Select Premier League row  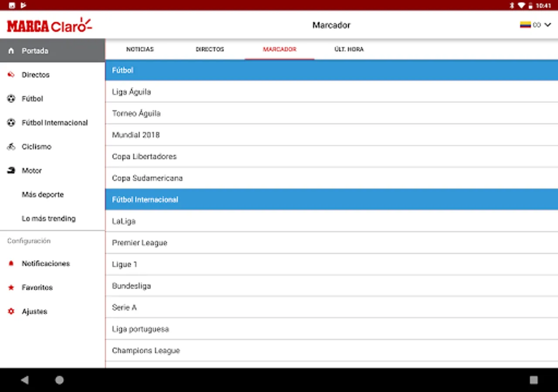pos(332,243)
